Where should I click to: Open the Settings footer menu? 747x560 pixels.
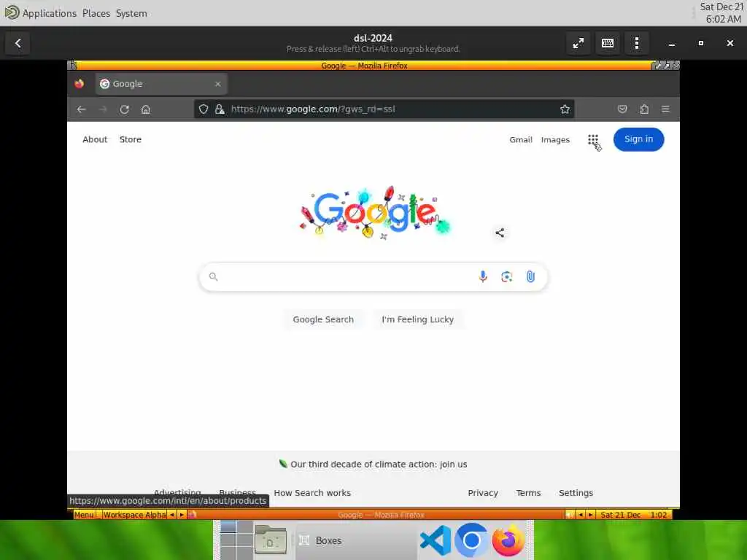pos(576,493)
